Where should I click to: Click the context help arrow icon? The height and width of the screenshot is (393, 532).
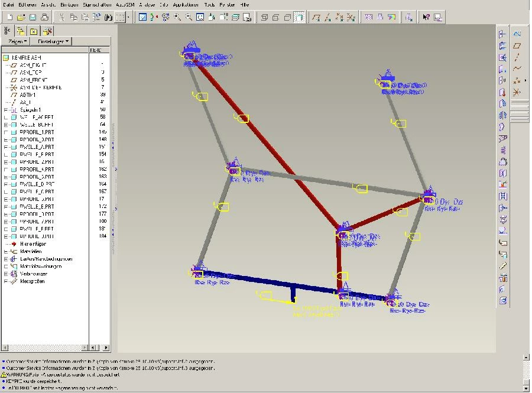[426, 17]
